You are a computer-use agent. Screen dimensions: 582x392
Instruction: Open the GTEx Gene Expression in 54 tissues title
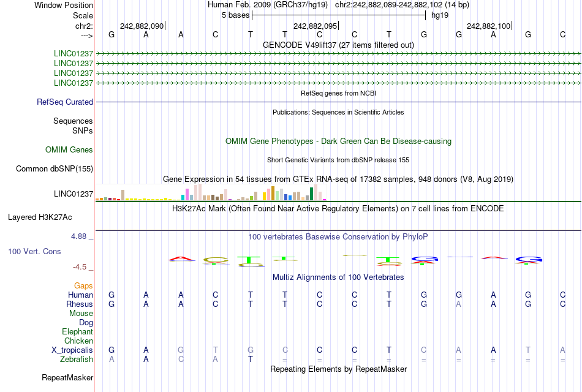tap(338, 179)
